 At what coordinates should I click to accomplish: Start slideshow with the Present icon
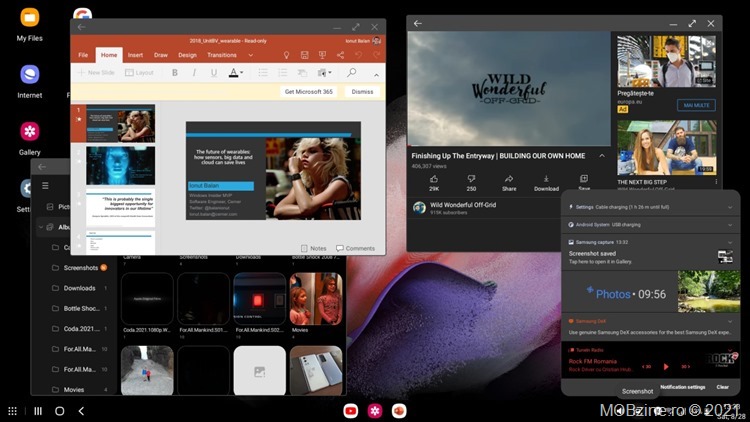[x=322, y=55]
